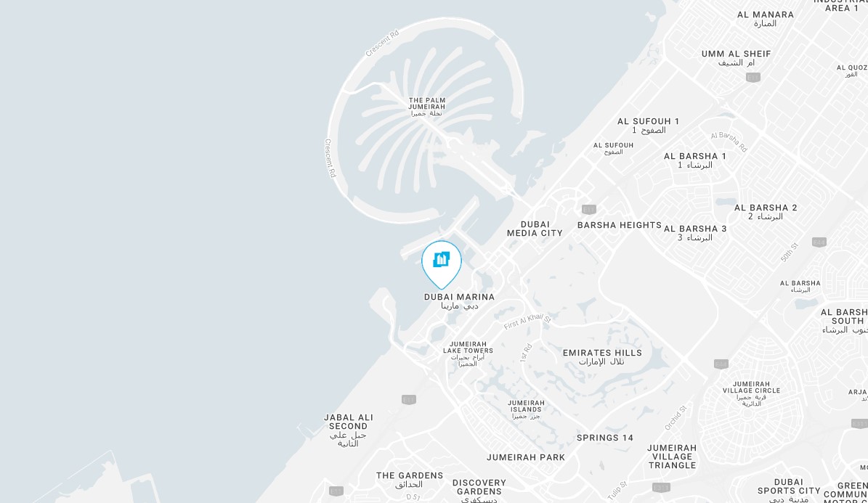Select the Dubai Marina map label

(460, 301)
